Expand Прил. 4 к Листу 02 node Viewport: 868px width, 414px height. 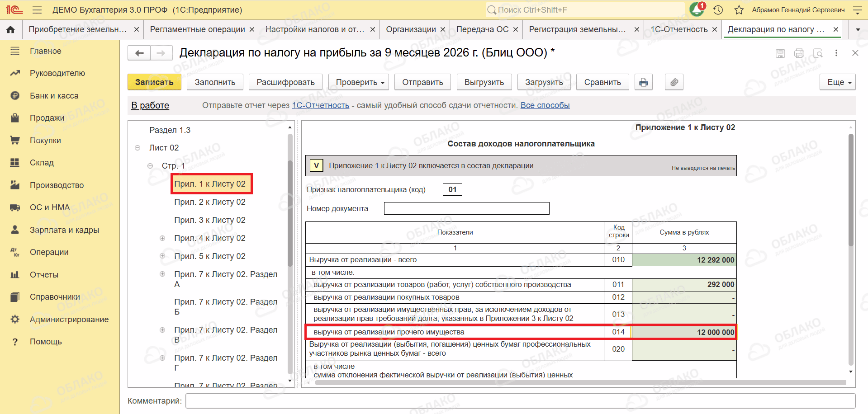point(162,238)
